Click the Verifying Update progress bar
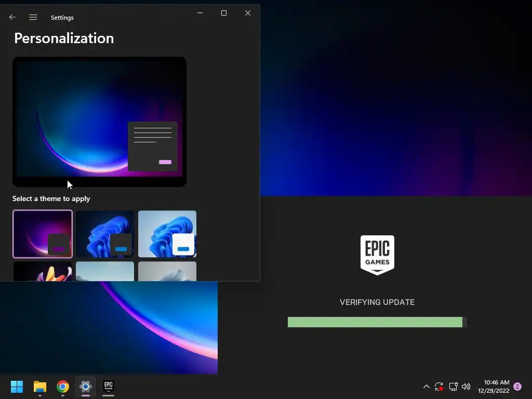Image resolution: width=532 pixels, height=399 pixels. [x=377, y=322]
